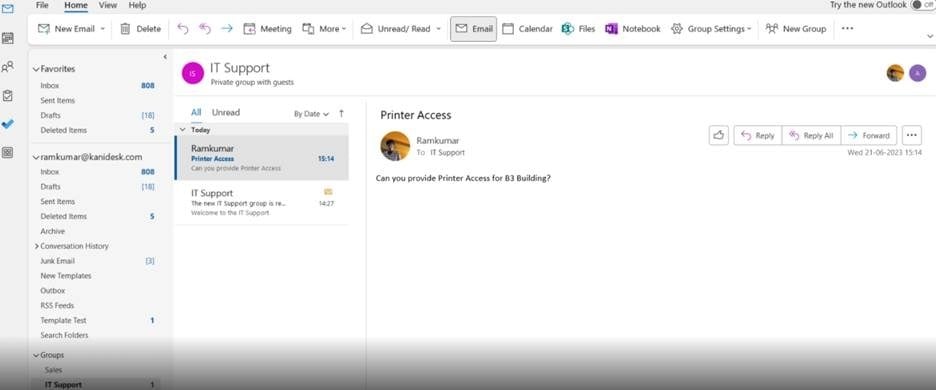The image size is (936, 390).
Task: Open the More dropdown in ribbon
Action: point(324,29)
